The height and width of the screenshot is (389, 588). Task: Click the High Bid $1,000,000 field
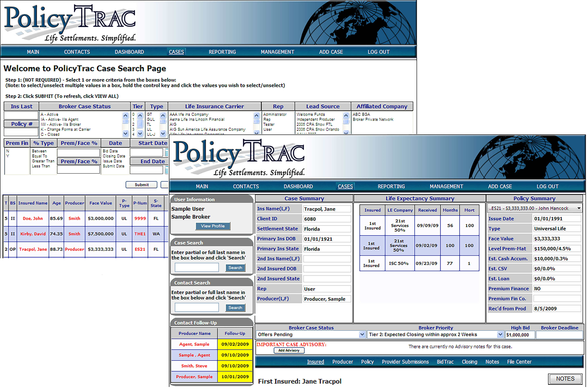520,335
